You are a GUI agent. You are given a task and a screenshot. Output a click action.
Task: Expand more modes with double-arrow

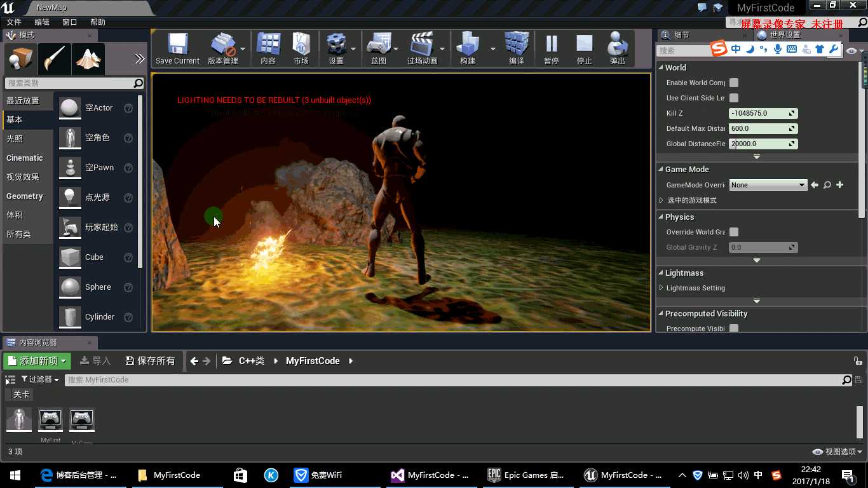(140, 59)
